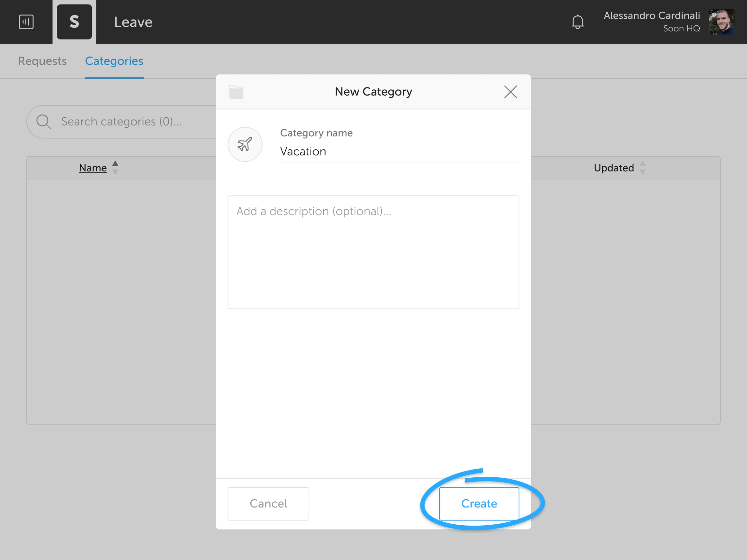The width and height of the screenshot is (747, 560).
Task: Click the Updated column header
Action: pyautogui.click(x=613, y=168)
